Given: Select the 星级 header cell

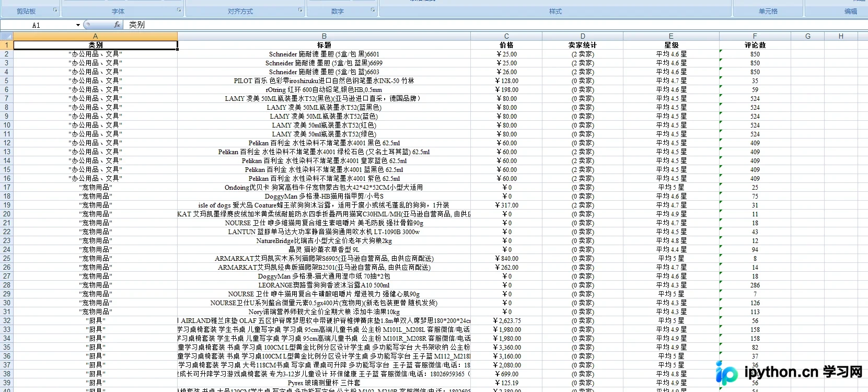Looking at the screenshot, I should pos(672,45).
